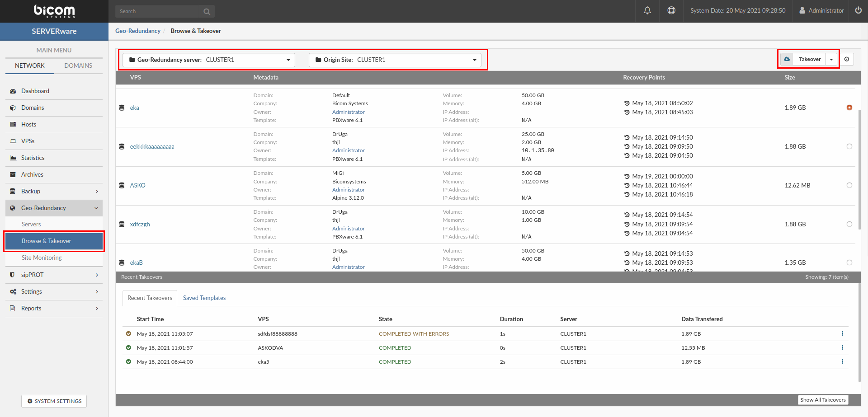The image size is (868, 417).
Task: Open the SYSTEM SETTINGS button
Action: [54, 401]
